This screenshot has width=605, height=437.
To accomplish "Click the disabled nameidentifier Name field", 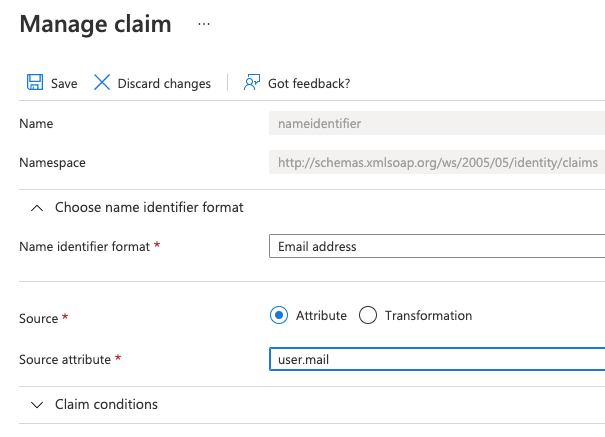I will pos(437,124).
